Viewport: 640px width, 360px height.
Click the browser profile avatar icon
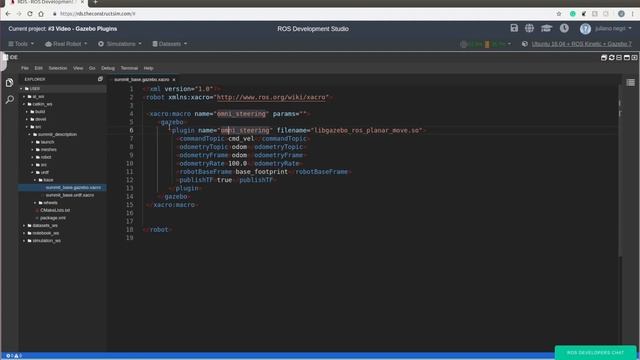[x=621, y=13]
